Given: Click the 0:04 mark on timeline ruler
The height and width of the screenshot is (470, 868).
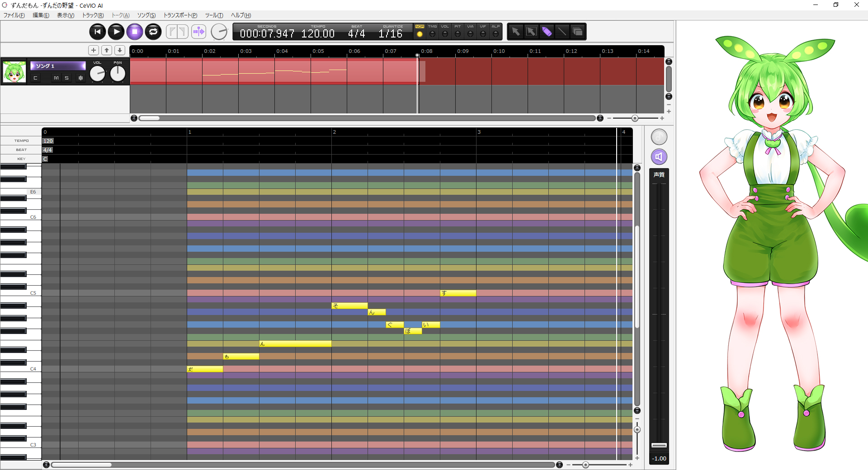Looking at the screenshot, I should point(282,51).
